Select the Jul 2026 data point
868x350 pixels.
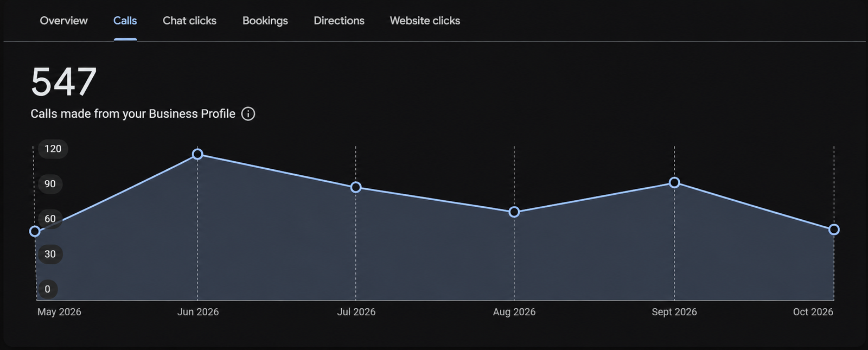356,187
